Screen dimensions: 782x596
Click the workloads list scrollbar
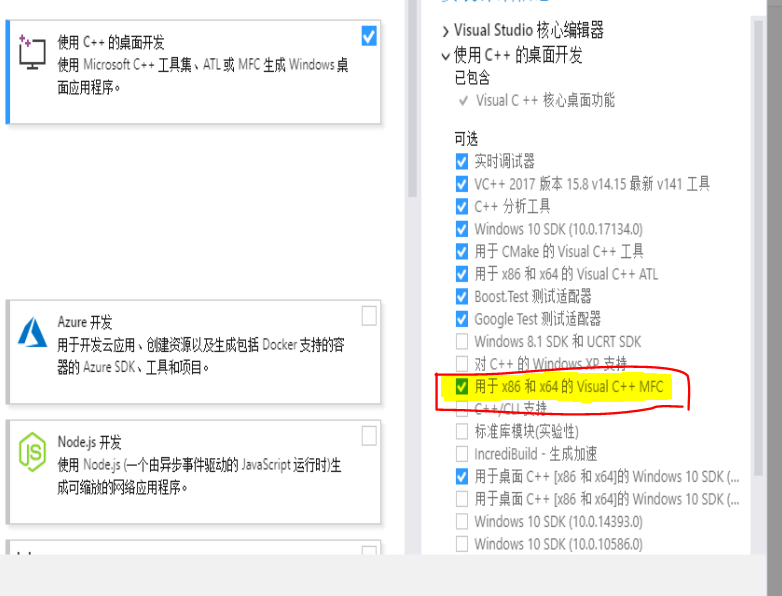412,100
